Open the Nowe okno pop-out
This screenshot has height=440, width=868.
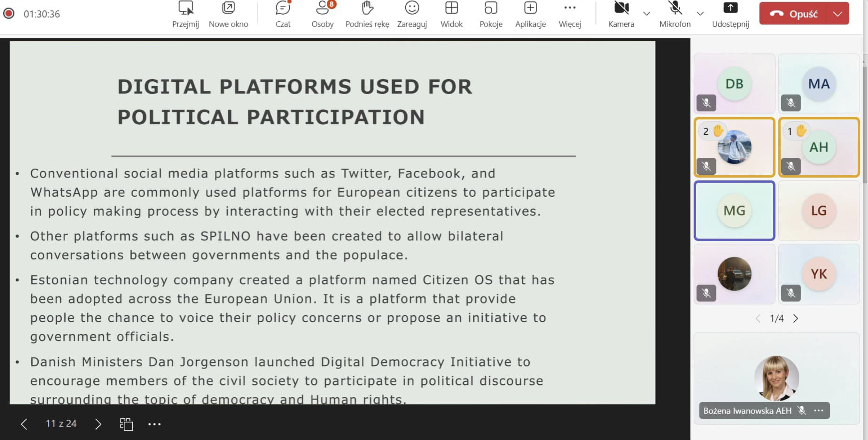228,14
